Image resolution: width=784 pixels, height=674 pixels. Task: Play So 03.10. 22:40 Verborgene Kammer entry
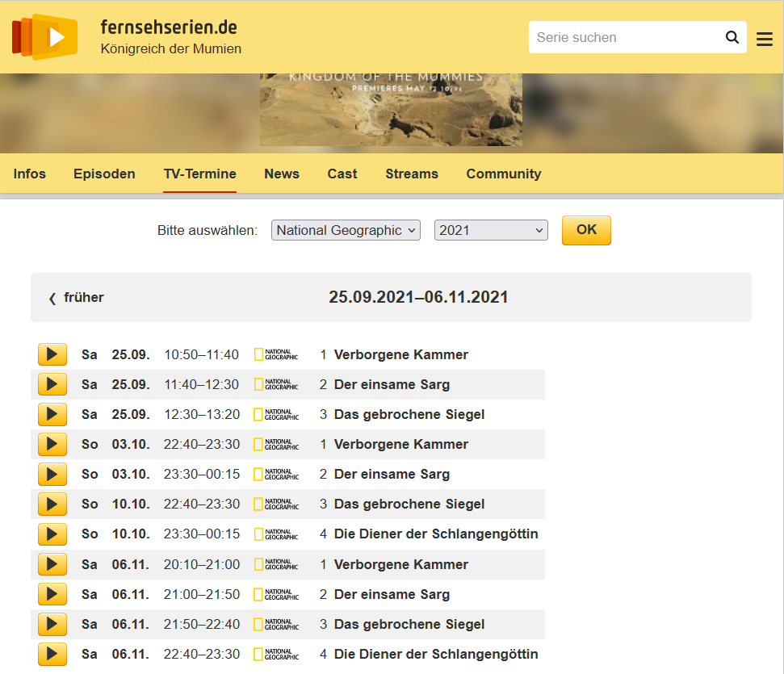52,444
